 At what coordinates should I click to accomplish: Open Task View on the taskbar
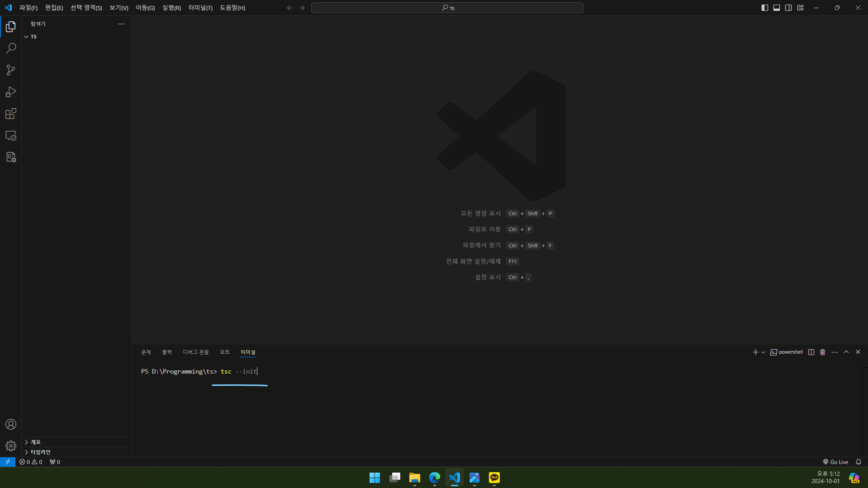[x=395, y=478]
